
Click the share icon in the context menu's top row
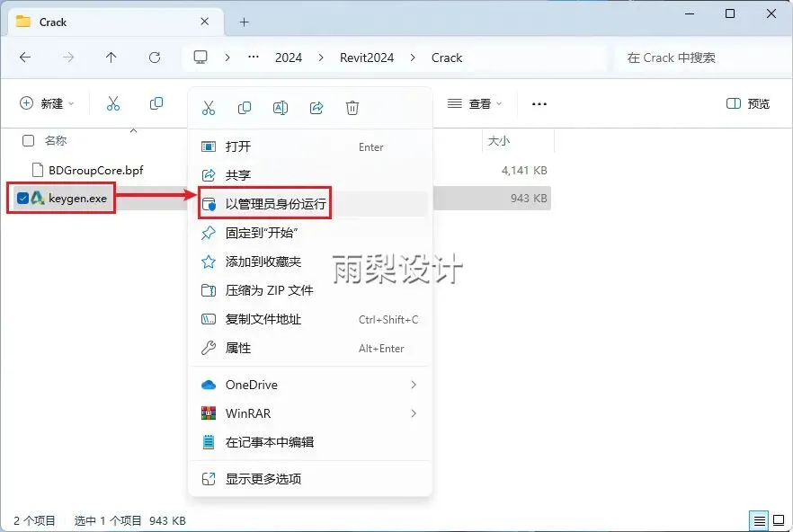316,108
